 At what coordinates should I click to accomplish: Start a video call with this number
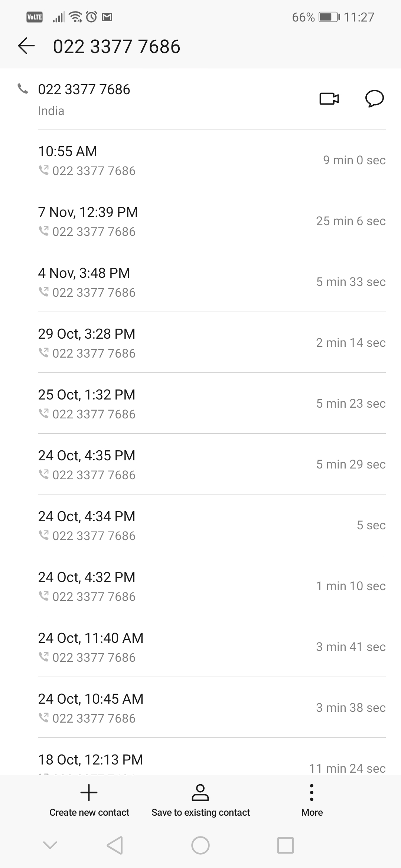pyautogui.click(x=329, y=99)
